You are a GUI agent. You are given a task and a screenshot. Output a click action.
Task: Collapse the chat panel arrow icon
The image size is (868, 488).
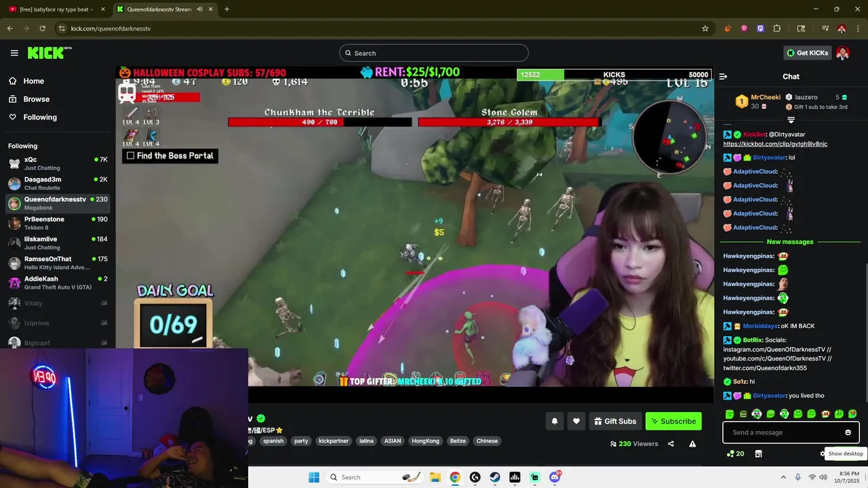click(723, 77)
